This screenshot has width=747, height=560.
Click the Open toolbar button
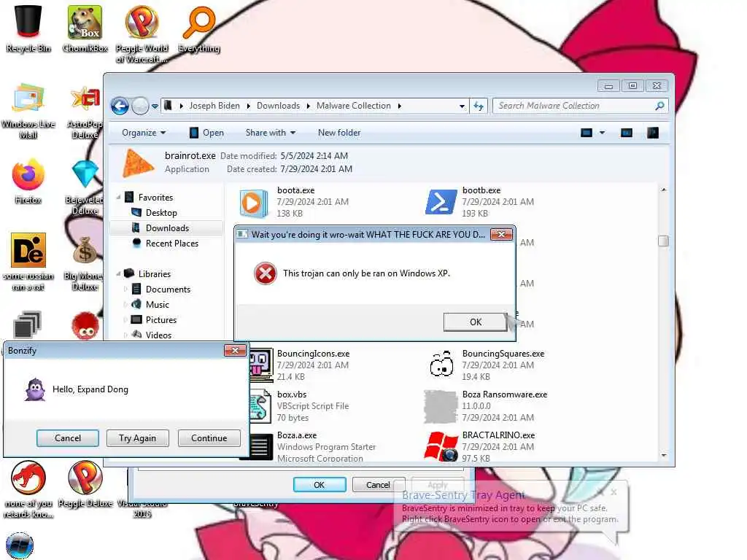(x=206, y=133)
